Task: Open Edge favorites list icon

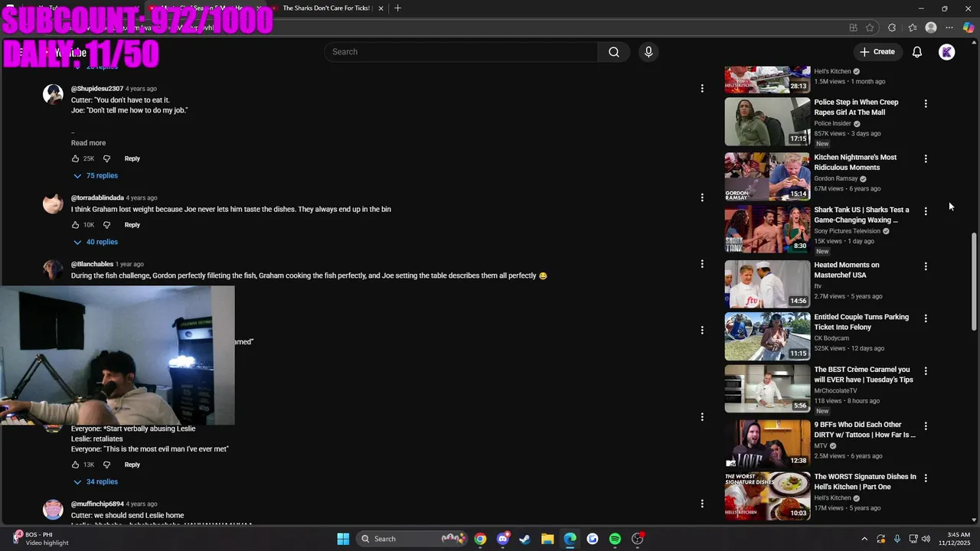Action: pyautogui.click(x=913, y=28)
